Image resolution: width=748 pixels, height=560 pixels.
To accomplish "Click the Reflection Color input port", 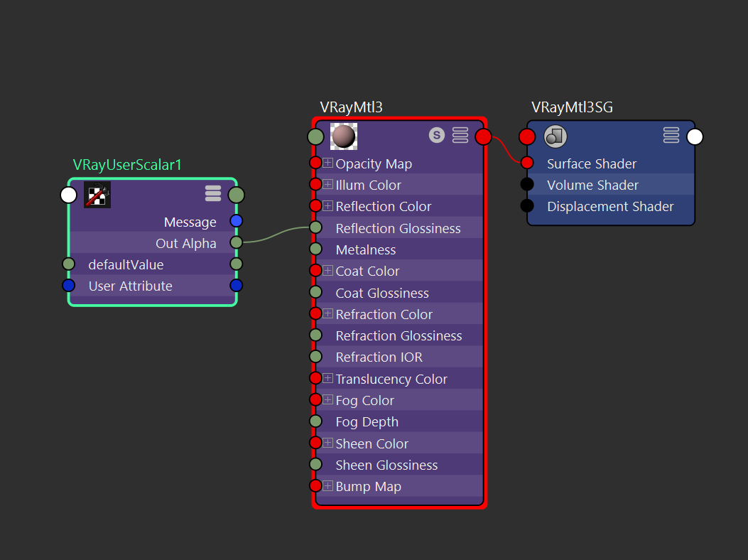I will point(315,206).
